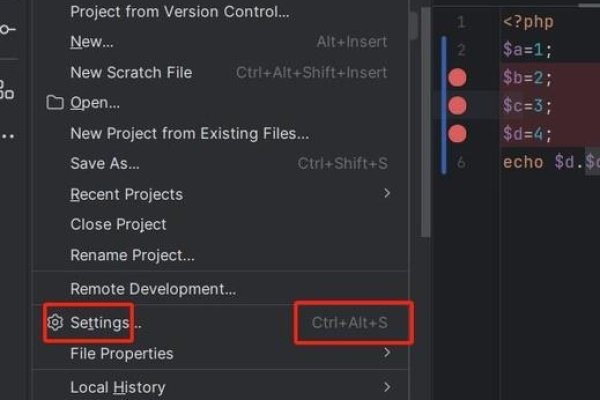Expand the Recent Projects submenu arrow
This screenshot has width=600, height=400.
click(x=387, y=193)
